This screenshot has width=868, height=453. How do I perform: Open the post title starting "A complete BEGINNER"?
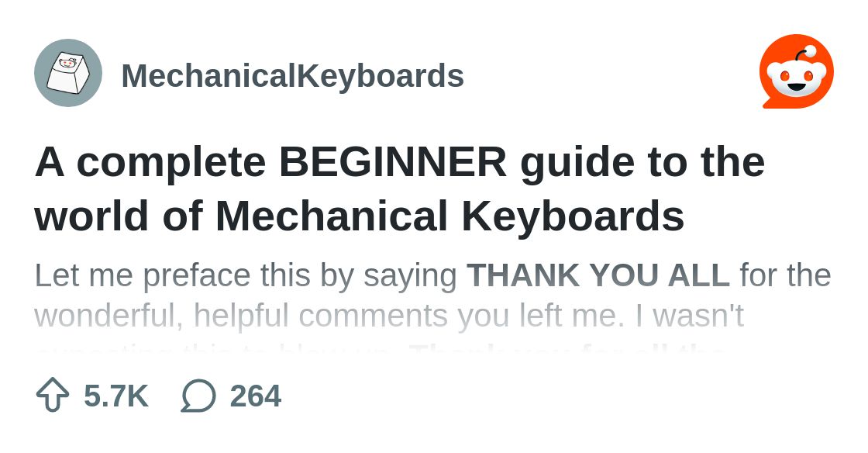pos(400,188)
